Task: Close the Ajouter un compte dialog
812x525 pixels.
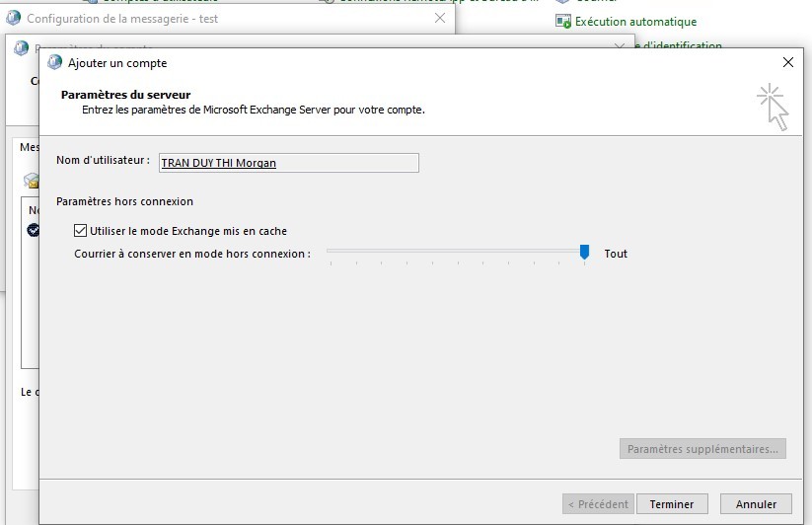Action: [787, 63]
